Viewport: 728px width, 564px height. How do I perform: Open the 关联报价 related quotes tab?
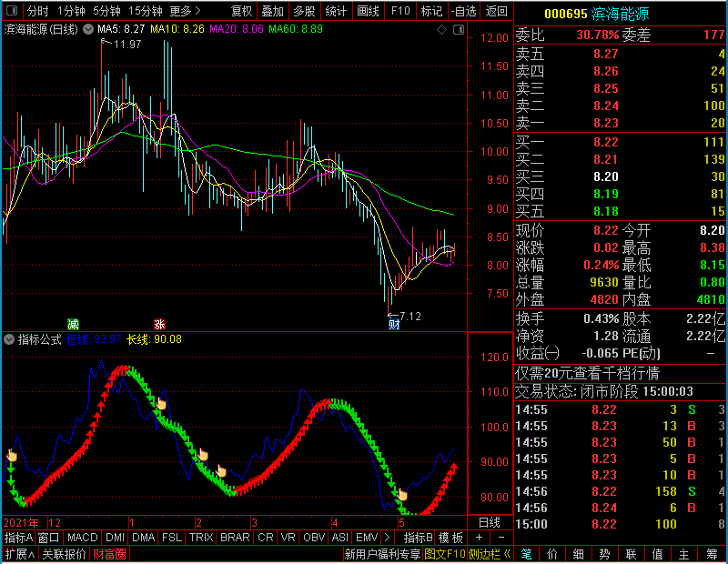pyautogui.click(x=64, y=554)
